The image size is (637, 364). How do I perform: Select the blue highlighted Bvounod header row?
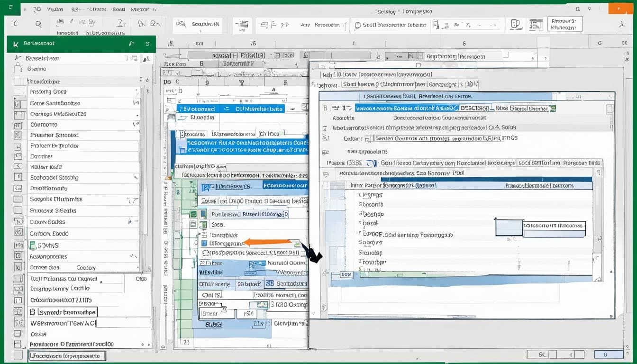click(x=231, y=109)
